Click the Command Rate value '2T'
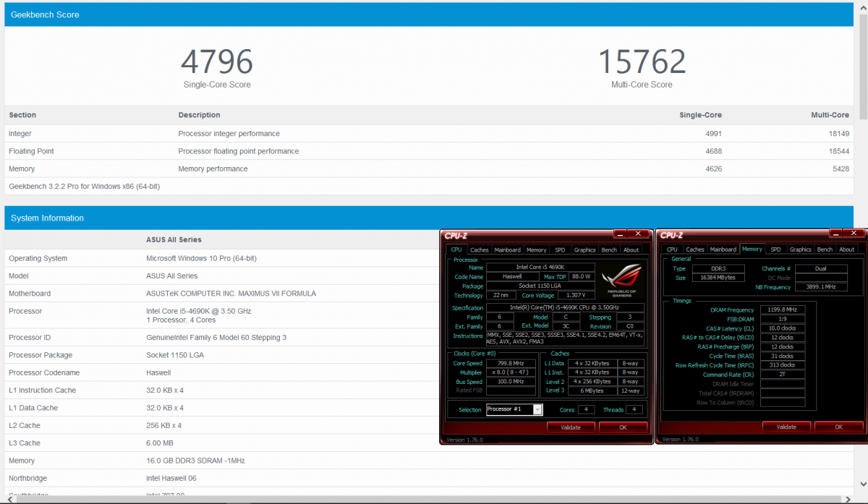The height and width of the screenshot is (504, 868). [782, 375]
